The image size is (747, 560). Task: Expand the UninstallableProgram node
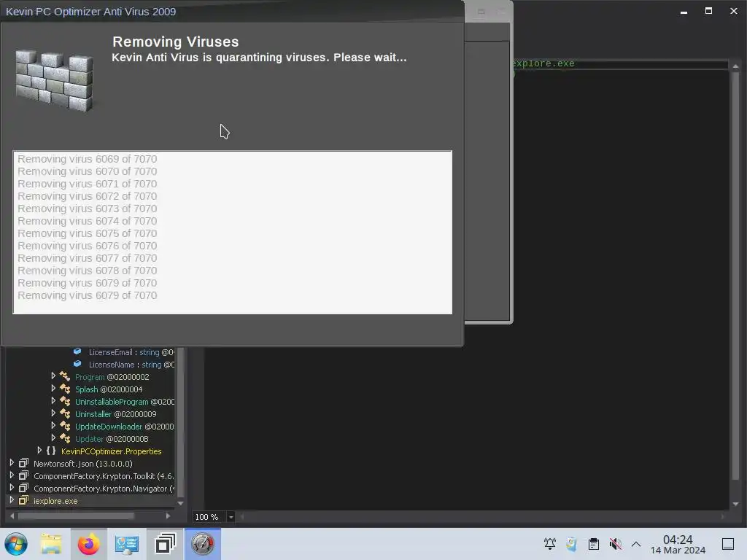(53, 401)
